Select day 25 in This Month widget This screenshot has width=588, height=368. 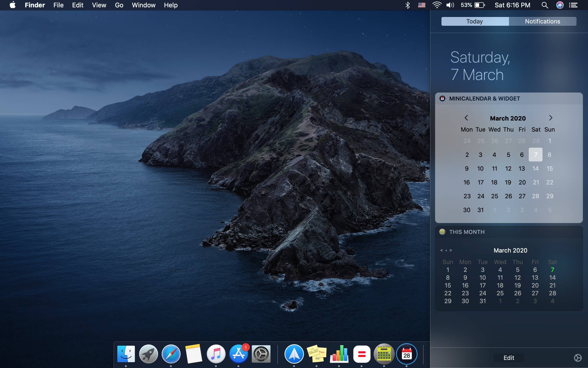point(500,293)
